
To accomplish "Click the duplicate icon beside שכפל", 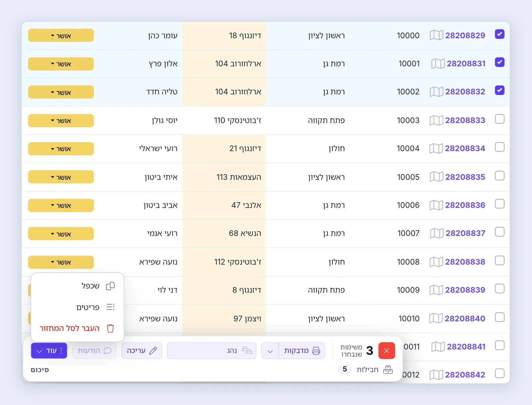I will coord(110,286).
